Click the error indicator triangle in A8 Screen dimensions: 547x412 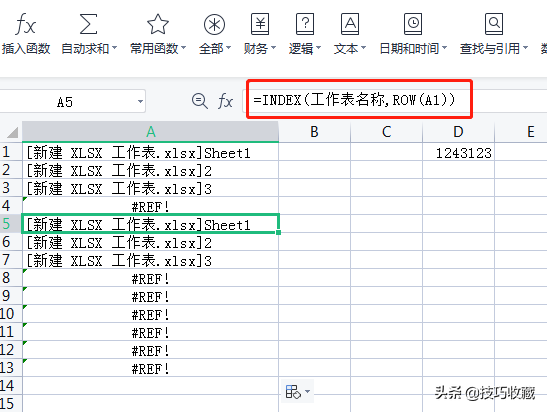coord(25,271)
